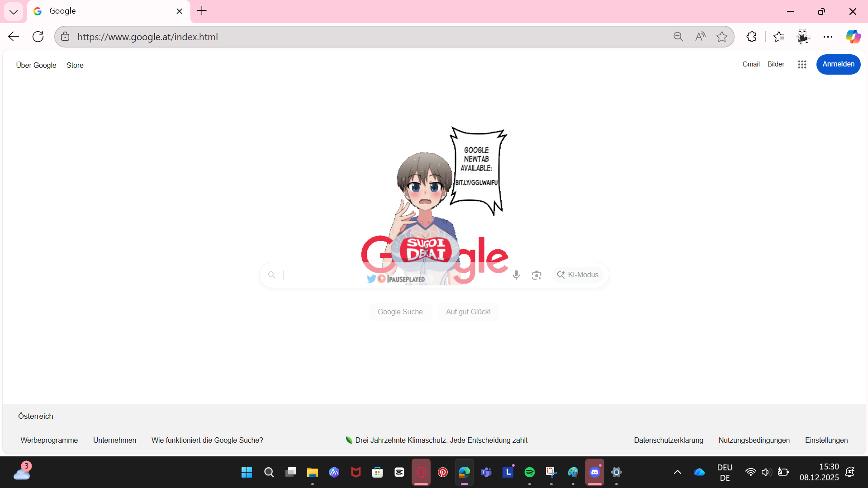The height and width of the screenshot is (488, 868).
Task: Open the browser Extensions menu
Action: [751, 37]
